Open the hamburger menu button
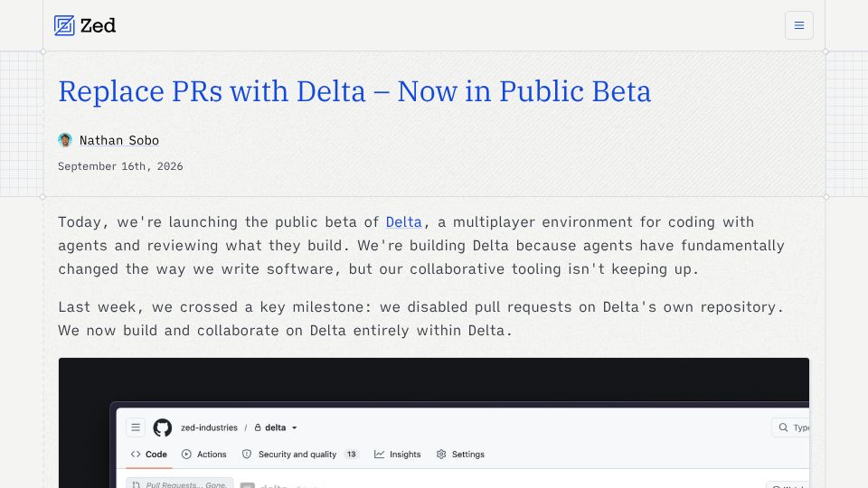This screenshot has width=868, height=488. pyautogui.click(x=798, y=25)
